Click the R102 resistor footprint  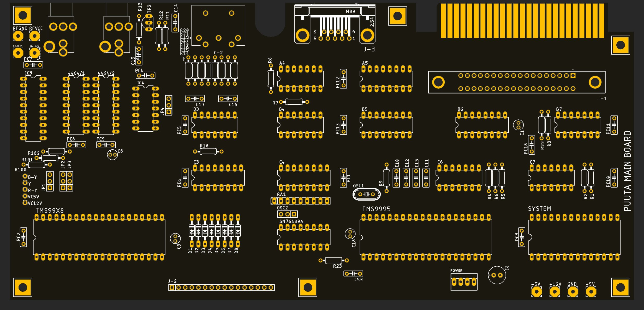(x=56, y=151)
